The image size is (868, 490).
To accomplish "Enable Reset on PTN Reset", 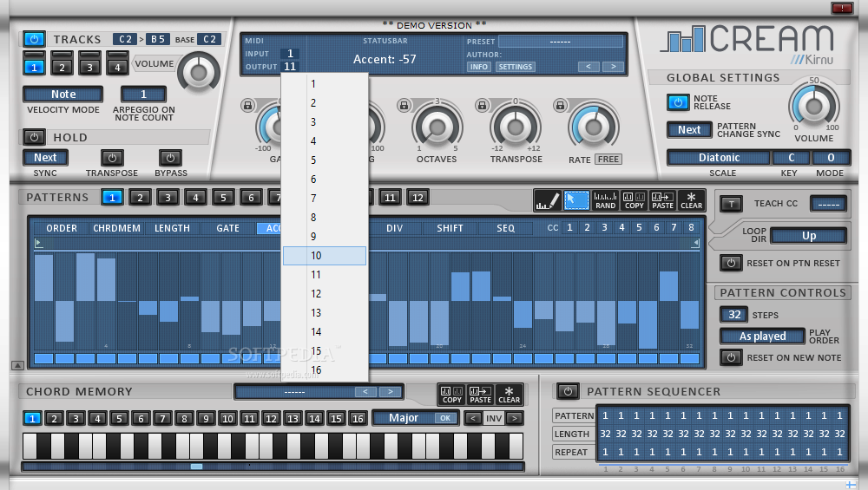I will 731,263.
